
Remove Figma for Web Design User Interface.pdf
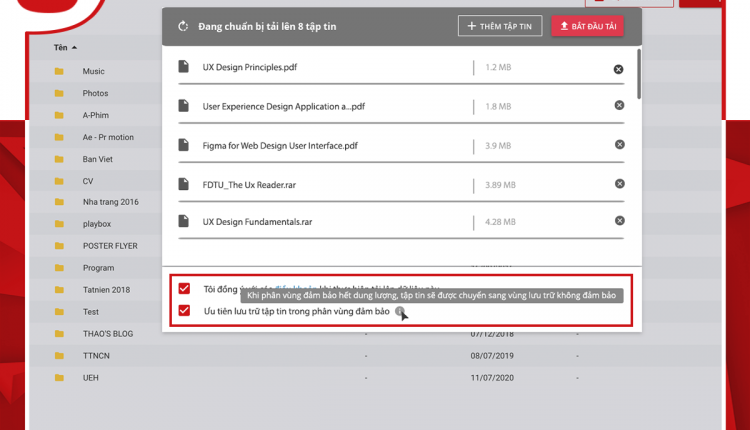click(x=619, y=144)
